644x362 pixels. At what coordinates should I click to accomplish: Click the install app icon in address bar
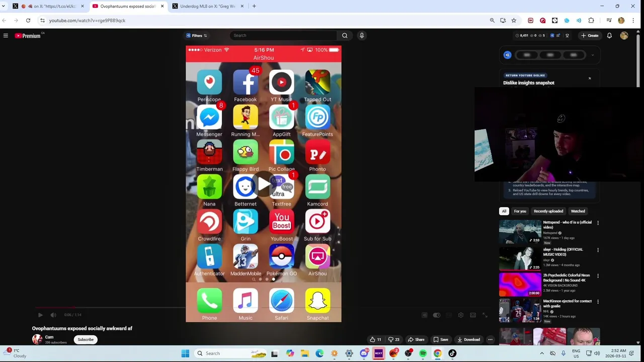tap(503, 21)
